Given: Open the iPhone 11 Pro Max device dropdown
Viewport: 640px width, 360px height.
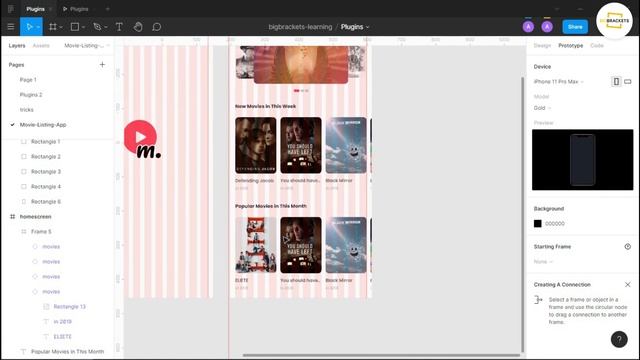Looking at the screenshot, I should (x=558, y=82).
